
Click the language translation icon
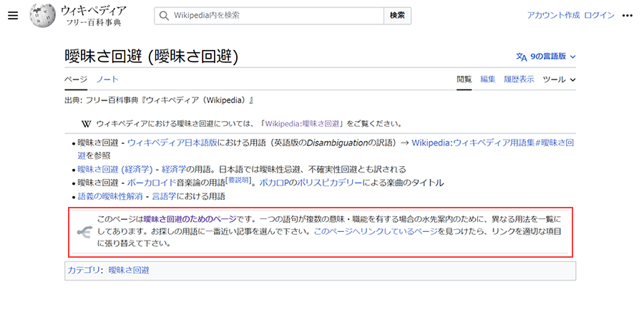pyautogui.click(x=521, y=57)
